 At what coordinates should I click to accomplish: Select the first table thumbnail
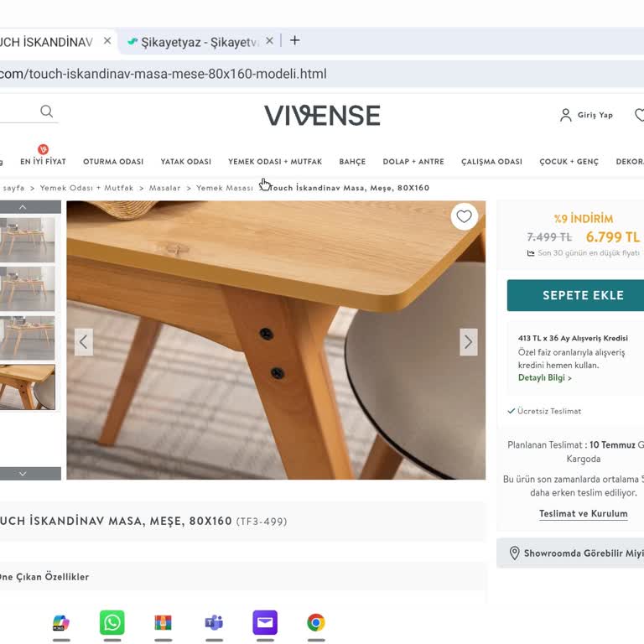click(x=27, y=240)
